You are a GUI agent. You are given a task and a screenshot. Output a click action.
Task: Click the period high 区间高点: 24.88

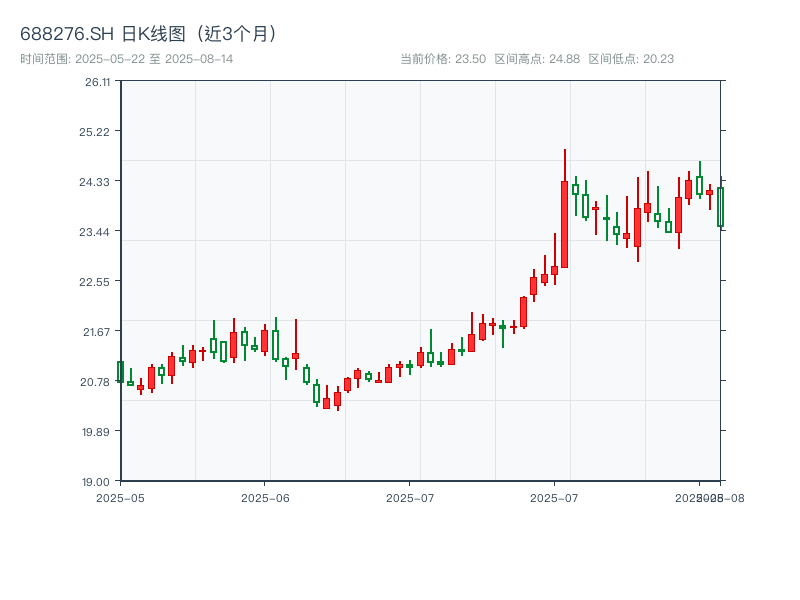537,59
